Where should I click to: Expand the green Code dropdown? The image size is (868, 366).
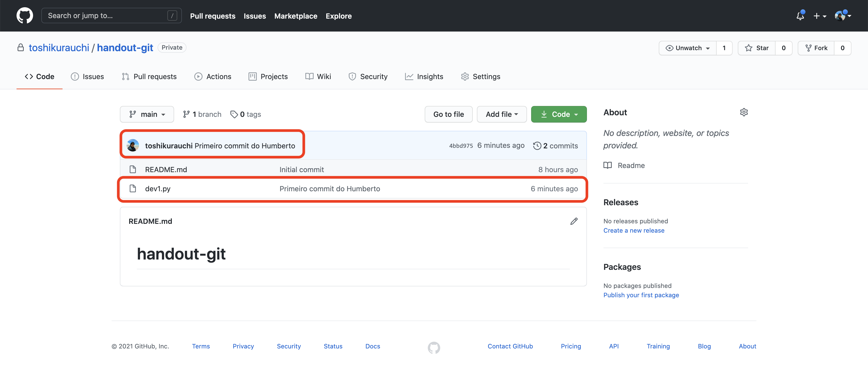[x=559, y=114]
